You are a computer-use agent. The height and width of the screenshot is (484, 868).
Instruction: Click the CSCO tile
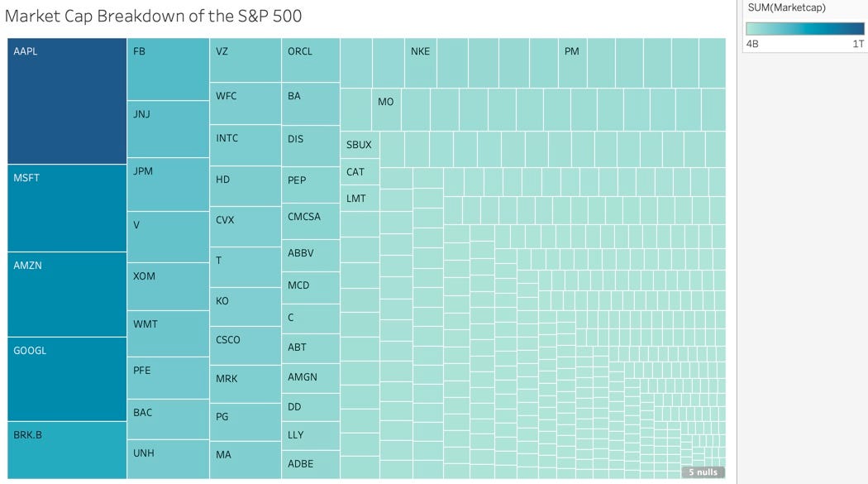point(245,346)
